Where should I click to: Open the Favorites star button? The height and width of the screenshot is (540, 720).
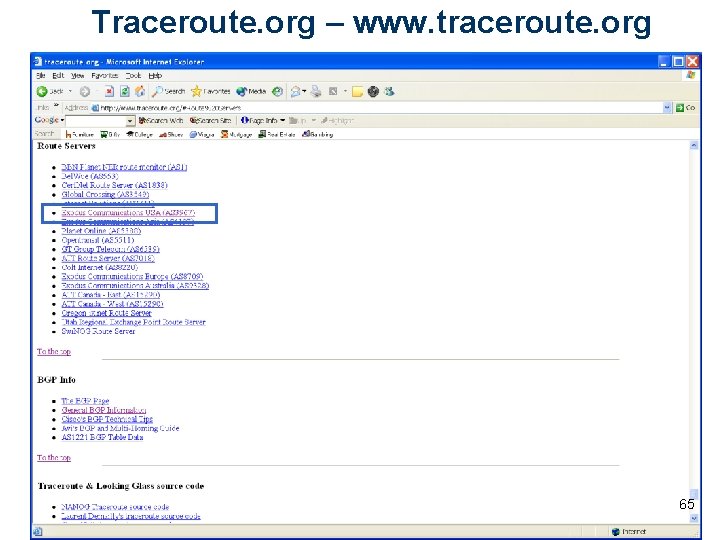[x=211, y=91]
